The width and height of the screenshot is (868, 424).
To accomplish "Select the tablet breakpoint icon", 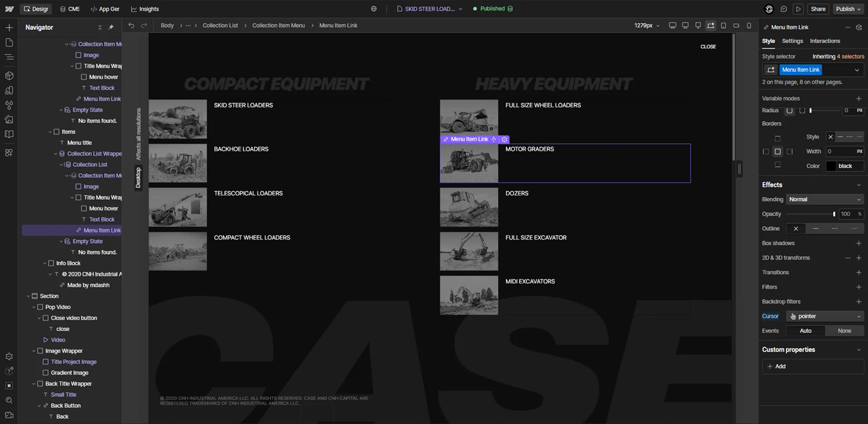I will [723, 26].
